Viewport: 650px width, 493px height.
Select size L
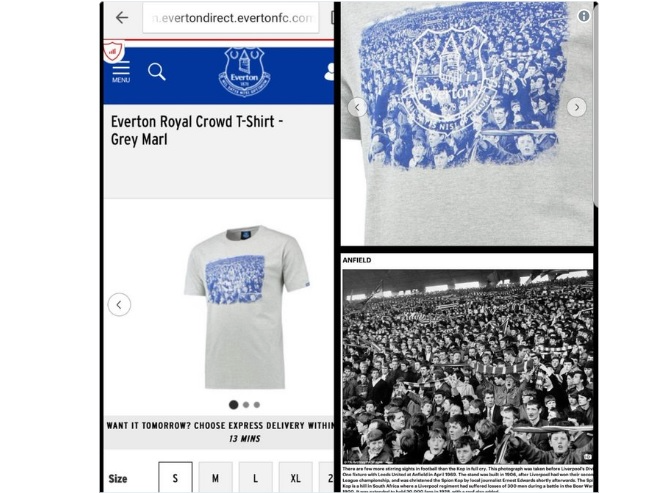point(255,478)
